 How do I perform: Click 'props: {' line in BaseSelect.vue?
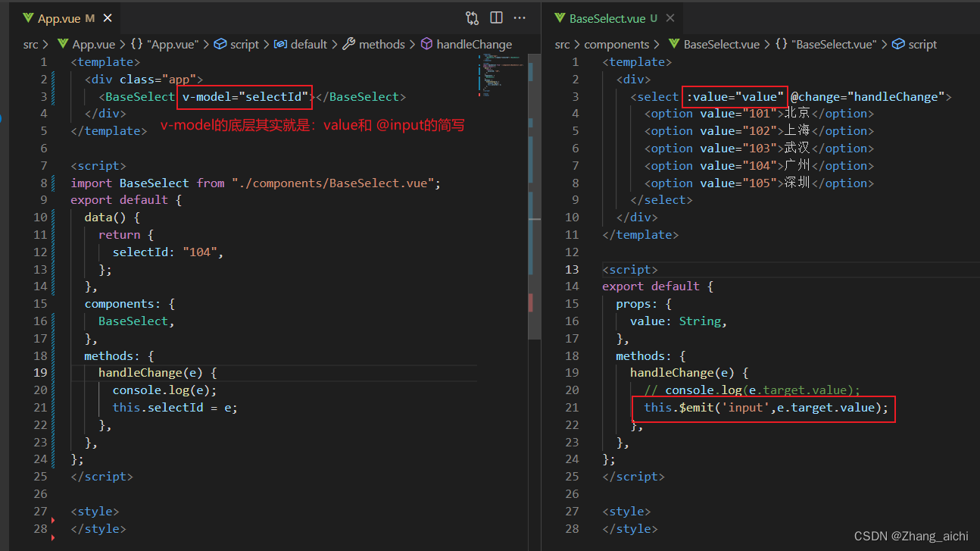pos(644,304)
